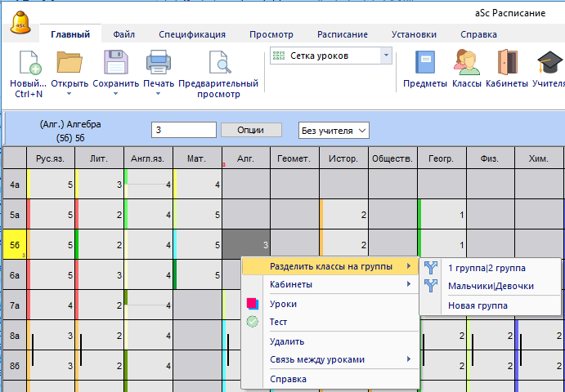Image resolution: width=565 pixels, height=392 pixels.
Task: Click the Open folder icon
Action: point(70,63)
